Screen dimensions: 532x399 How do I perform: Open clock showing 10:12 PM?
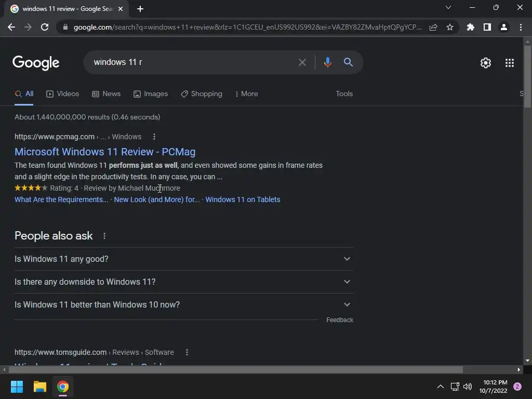coord(494,387)
